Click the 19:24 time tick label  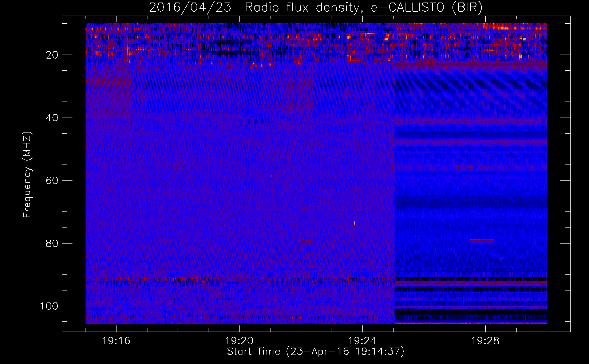(362, 341)
